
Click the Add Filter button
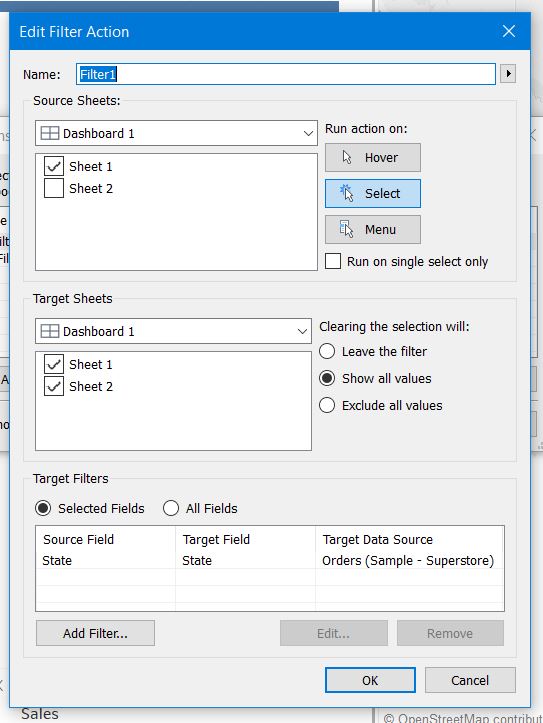tap(95, 633)
